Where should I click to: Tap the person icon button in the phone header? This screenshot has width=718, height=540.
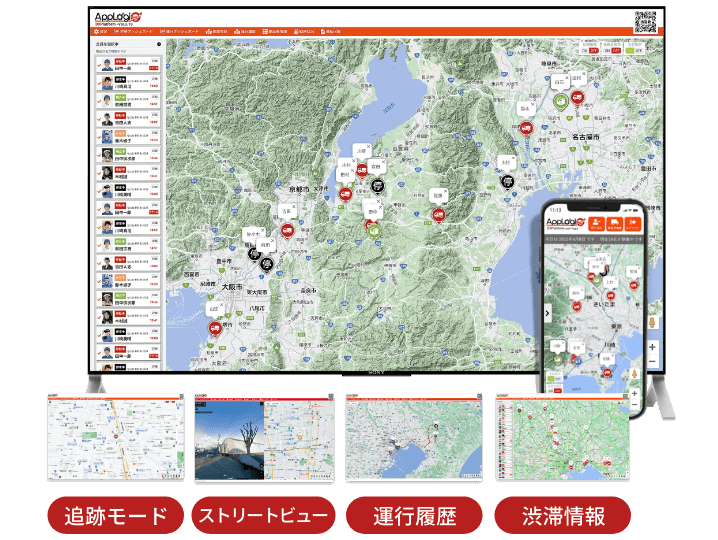(596, 223)
